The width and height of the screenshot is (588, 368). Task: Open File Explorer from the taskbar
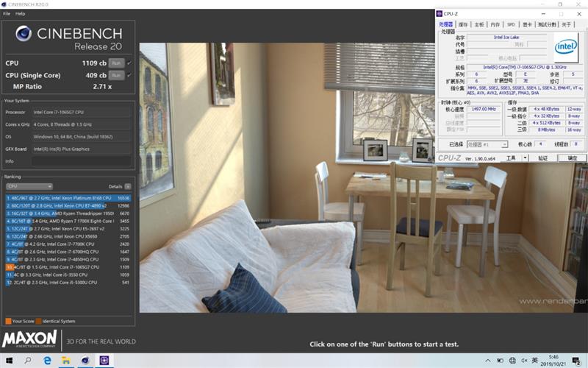(x=67, y=360)
